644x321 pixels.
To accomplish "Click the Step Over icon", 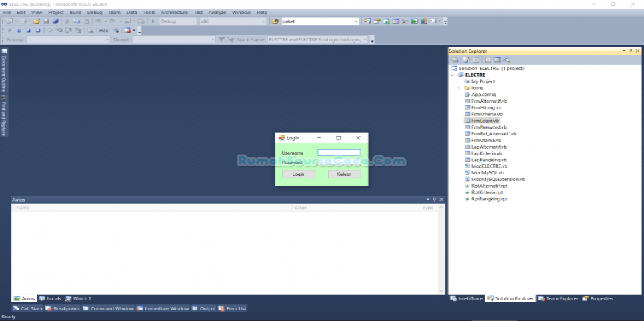I will pyautogui.click(x=68, y=31).
